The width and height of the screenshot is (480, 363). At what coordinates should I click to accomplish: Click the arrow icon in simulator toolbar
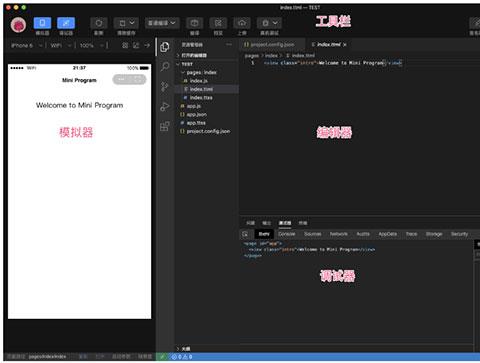coord(147,45)
